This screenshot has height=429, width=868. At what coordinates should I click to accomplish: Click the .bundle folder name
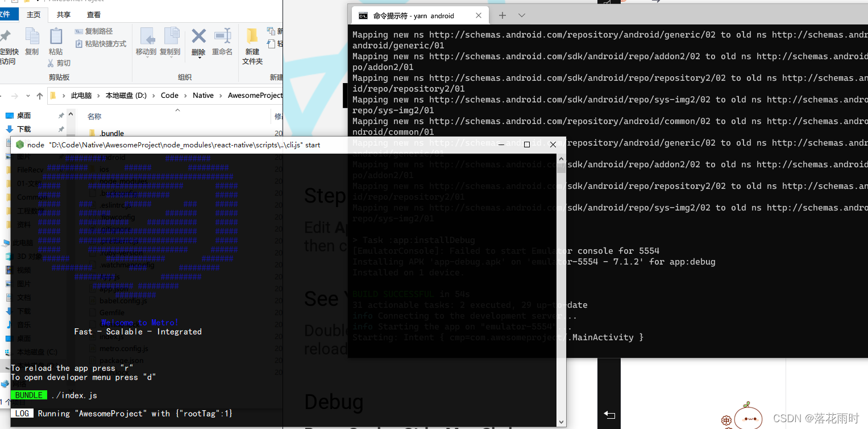pyautogui.click(x=112, y=133)
